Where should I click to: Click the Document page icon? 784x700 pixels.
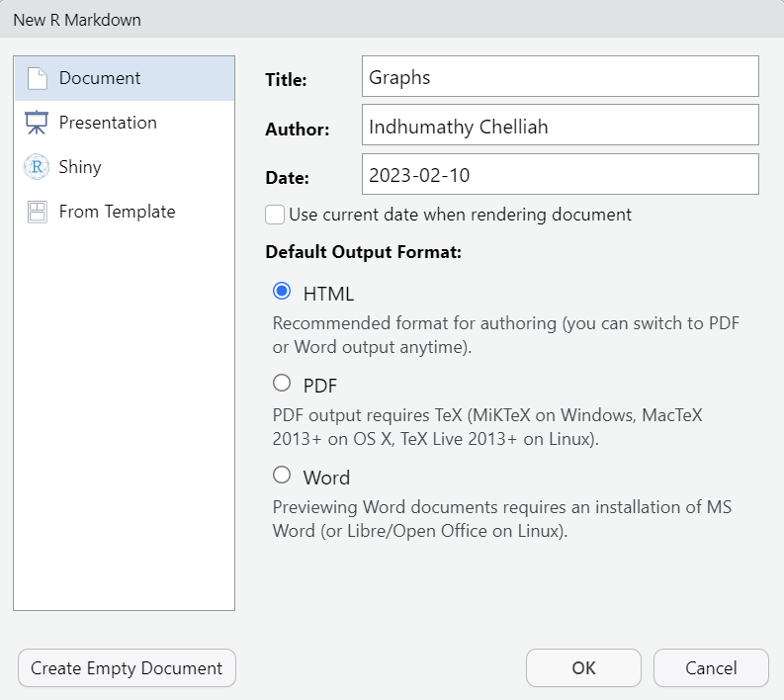[x=37, y=78]
